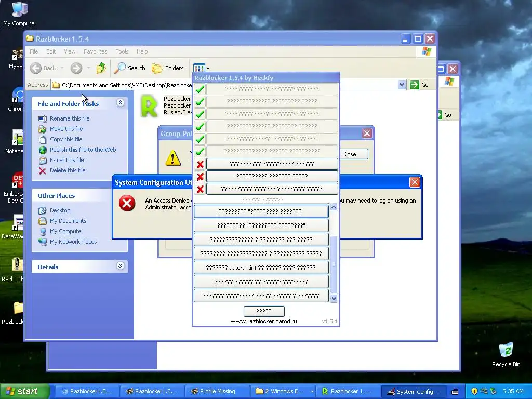The image size is (532, 399).
Task: Open www.razblocker.narod.ru link
Action: [x=263, y=321]
